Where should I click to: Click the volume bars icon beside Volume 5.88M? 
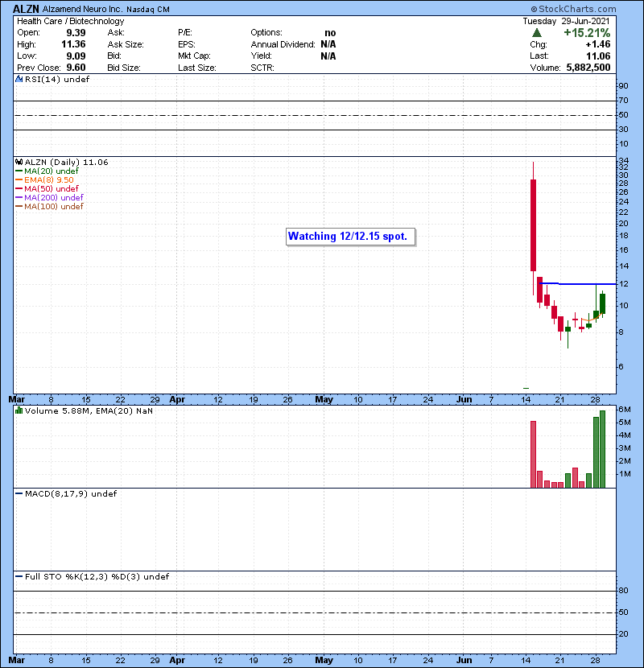(x=19, y=410)
